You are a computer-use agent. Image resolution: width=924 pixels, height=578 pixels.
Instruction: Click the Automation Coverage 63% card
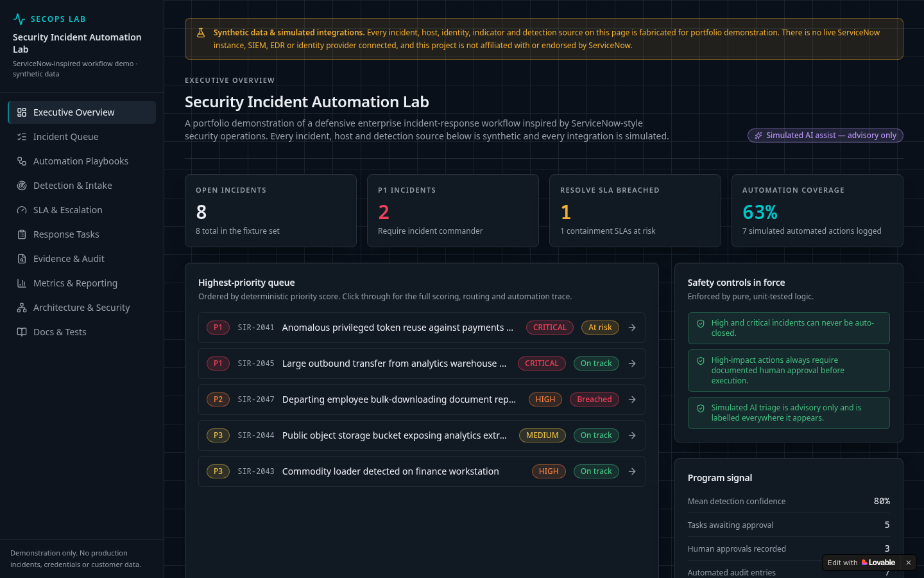(817, 211)
